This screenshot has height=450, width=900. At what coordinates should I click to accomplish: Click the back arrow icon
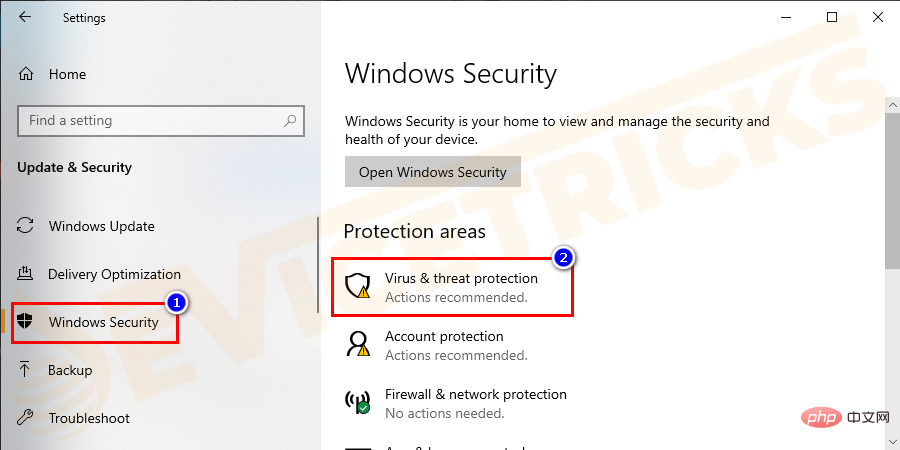pos(24,17)
